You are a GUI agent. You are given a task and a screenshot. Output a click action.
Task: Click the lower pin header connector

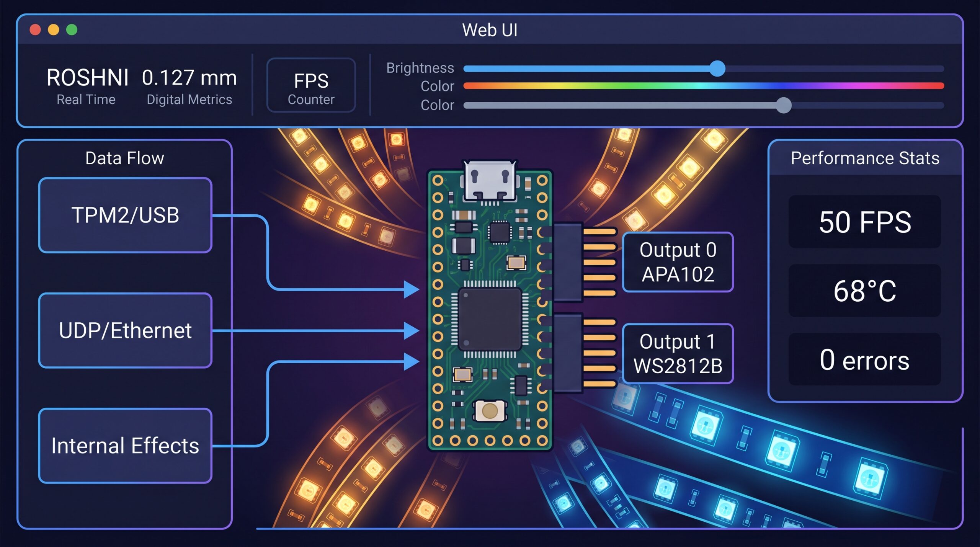(x=568, y=353)
